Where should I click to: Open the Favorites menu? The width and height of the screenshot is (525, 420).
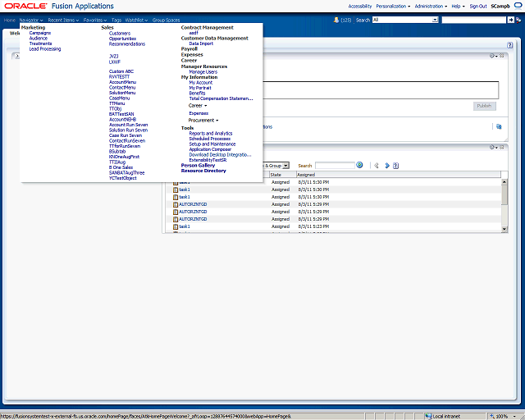[x=95, y=20]
